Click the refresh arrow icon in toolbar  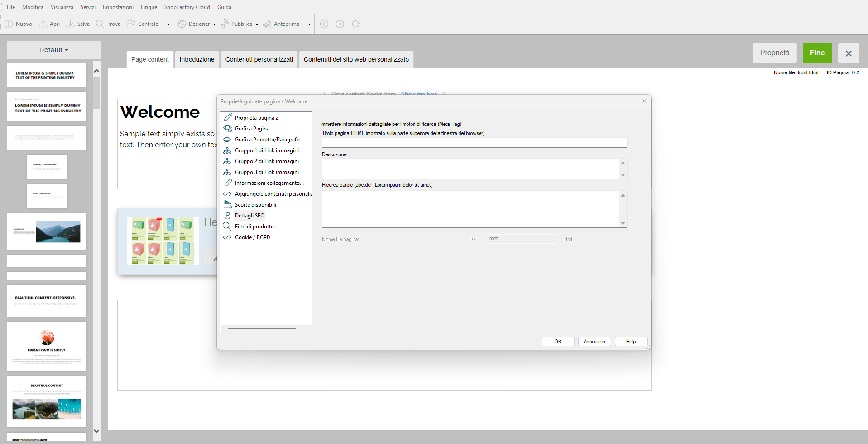pyautogui.click(x=355, y=24)
